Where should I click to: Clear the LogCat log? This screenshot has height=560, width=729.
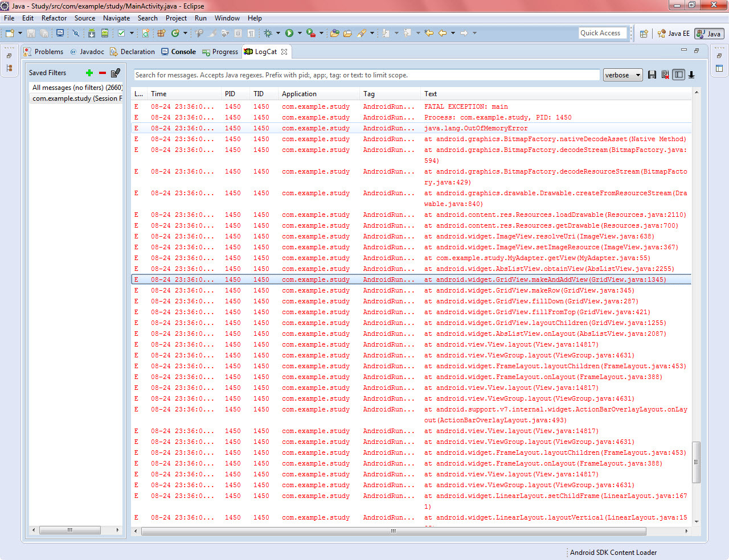tap(665, 75)
